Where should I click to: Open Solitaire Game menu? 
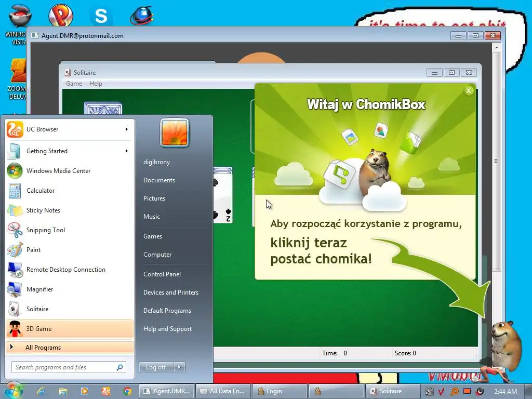click(x=74, y=84)
